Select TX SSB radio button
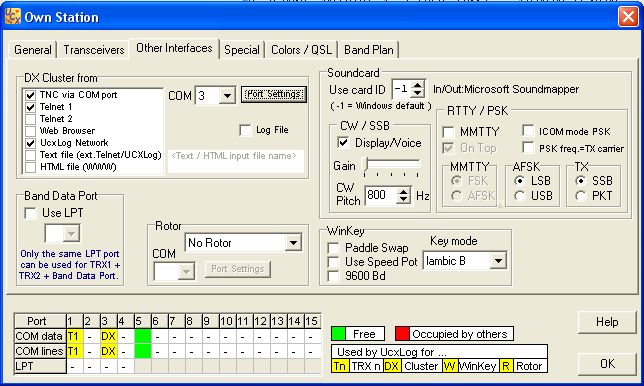Screen dimensions: 644x386 tap(580, 181)
